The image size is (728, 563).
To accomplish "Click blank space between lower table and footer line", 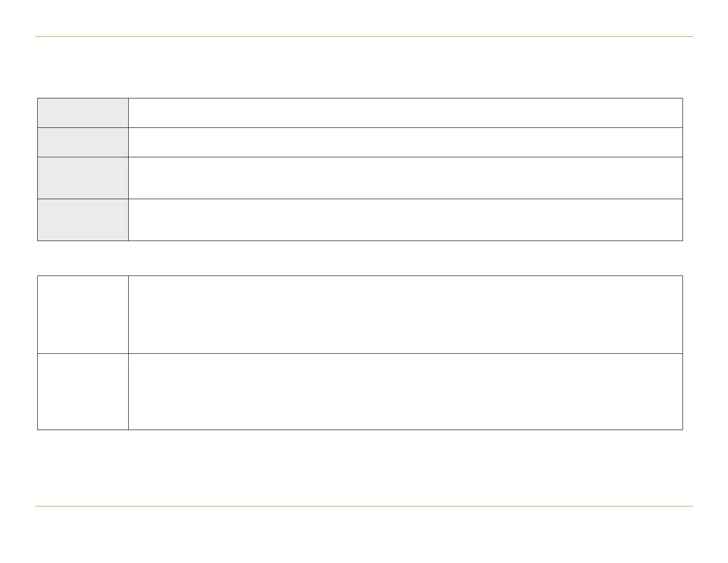I will tap(364, 468).
